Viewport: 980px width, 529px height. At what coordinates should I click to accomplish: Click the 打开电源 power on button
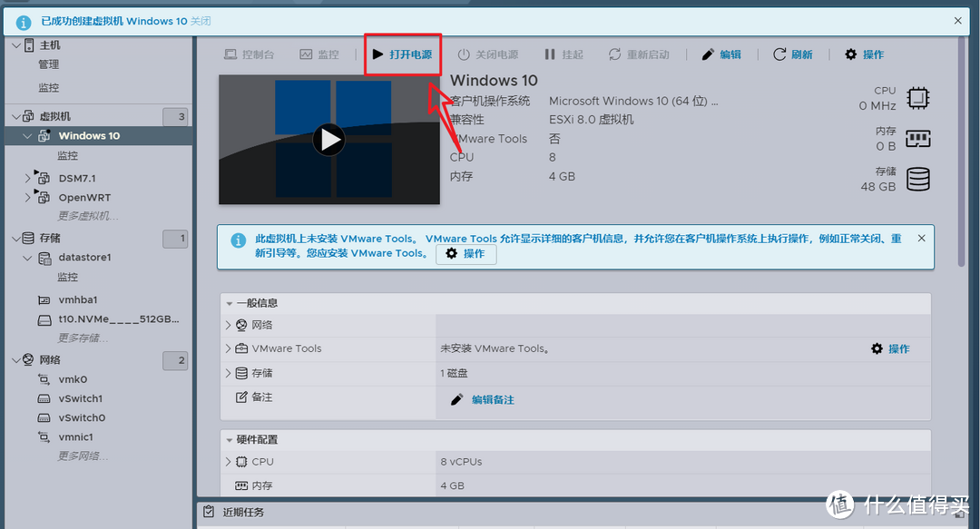403,54
